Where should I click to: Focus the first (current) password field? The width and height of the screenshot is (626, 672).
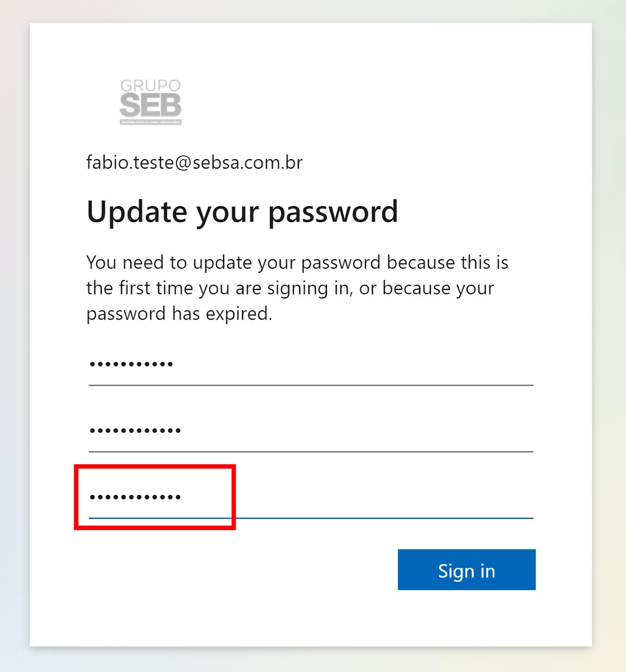[311, 365]
